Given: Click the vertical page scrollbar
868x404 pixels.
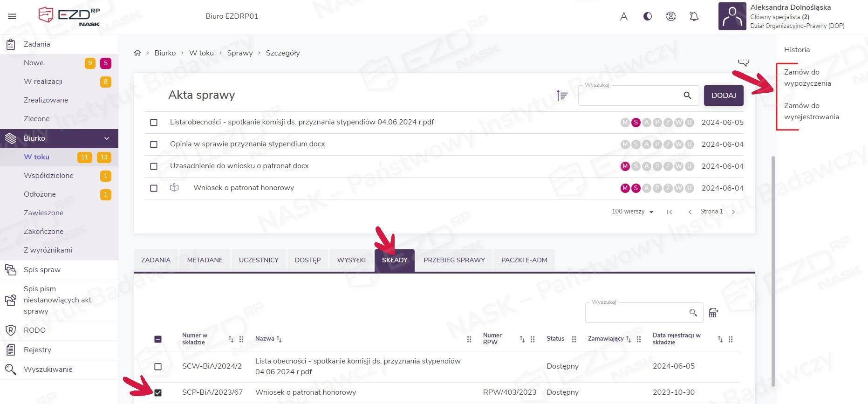Looking at the screenshot, I should coord(773,270).
